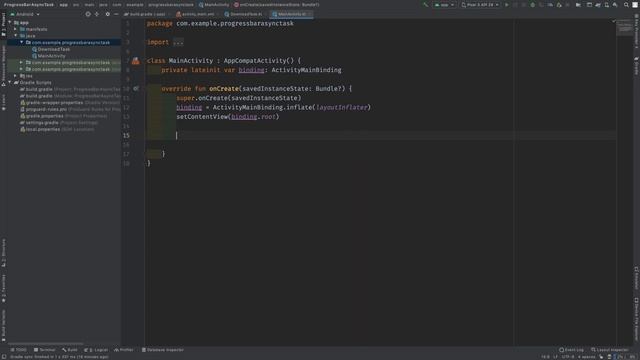Click the UTF-8 encoding status entry
This screenshot has height=360, width=640.
coord(568,357)
